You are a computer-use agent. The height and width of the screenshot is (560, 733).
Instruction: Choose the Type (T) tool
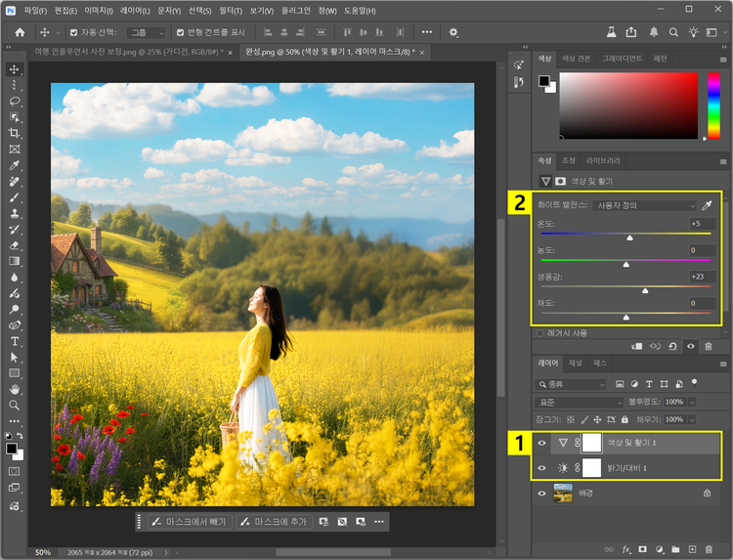click(15, 341)
